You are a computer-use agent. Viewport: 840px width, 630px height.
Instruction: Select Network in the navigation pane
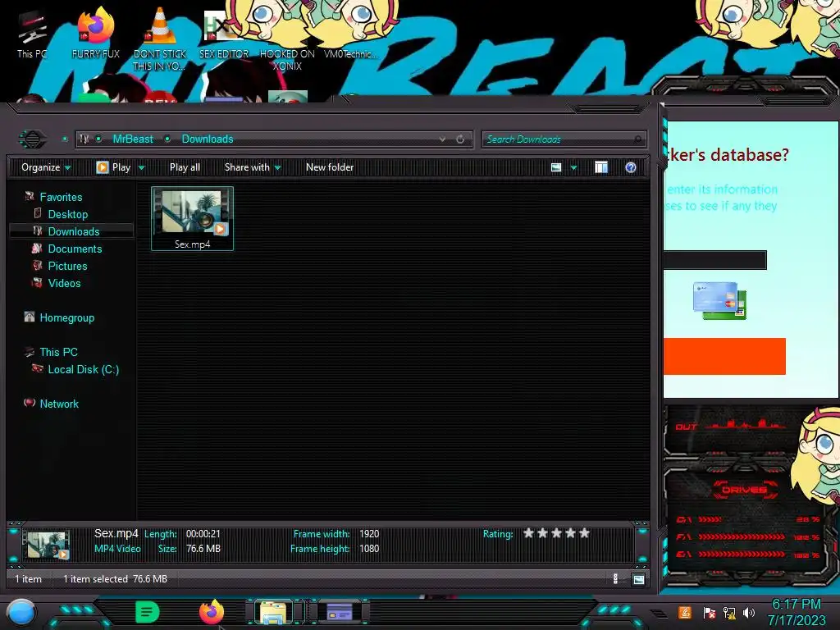click(x=59, y=404)
